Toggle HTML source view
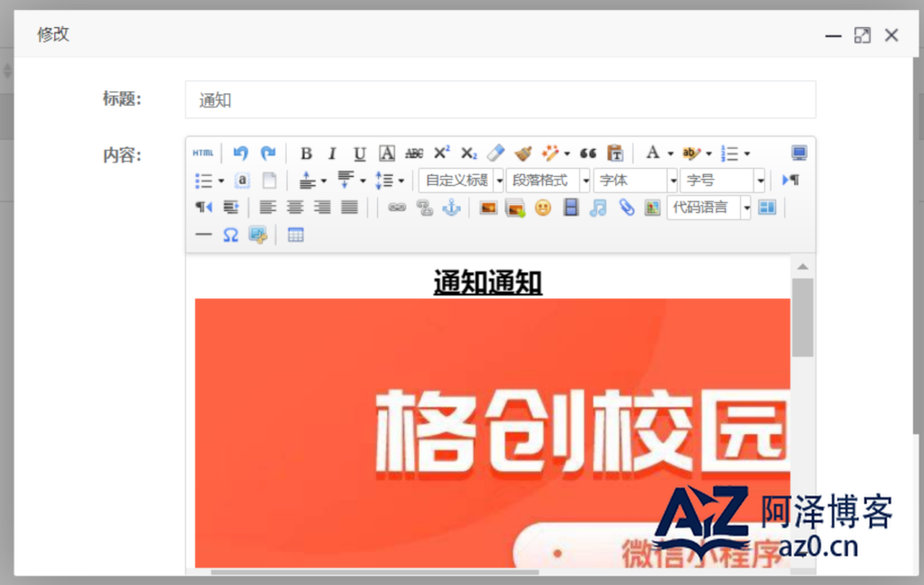This screenshot has height=585, width=924. pyautogui.click(x=203, y=153)
